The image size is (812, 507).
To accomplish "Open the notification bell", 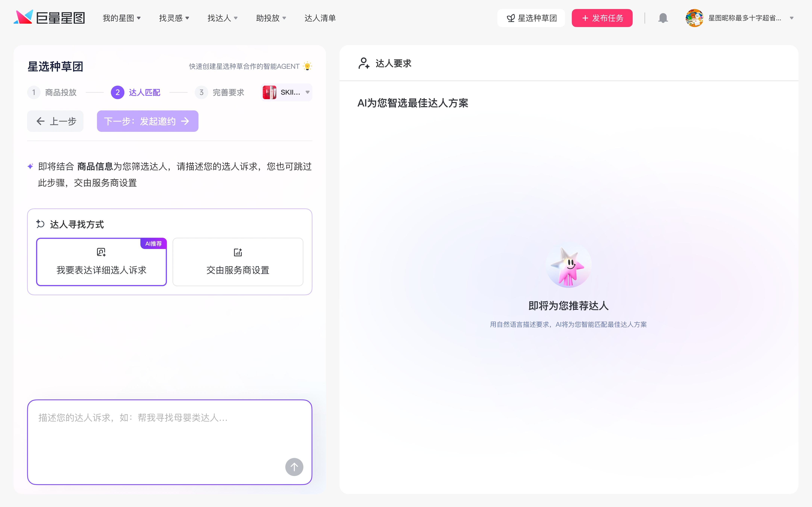I will point(663,18).
